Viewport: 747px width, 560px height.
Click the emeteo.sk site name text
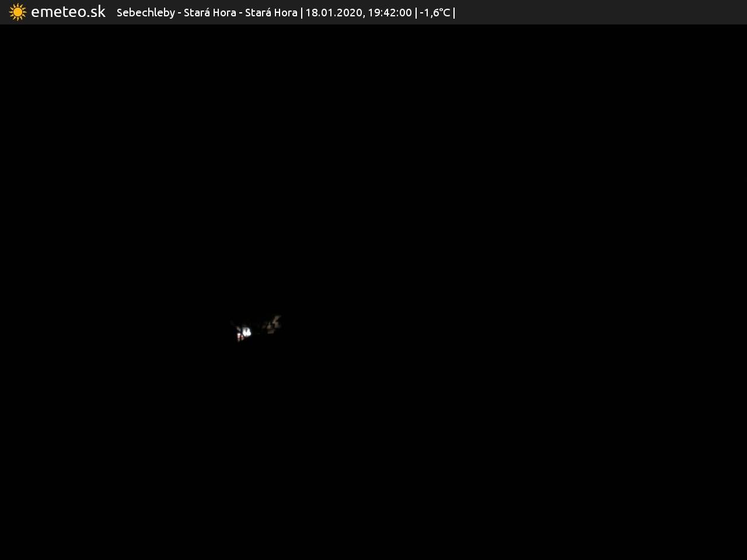tap(68, 12)
